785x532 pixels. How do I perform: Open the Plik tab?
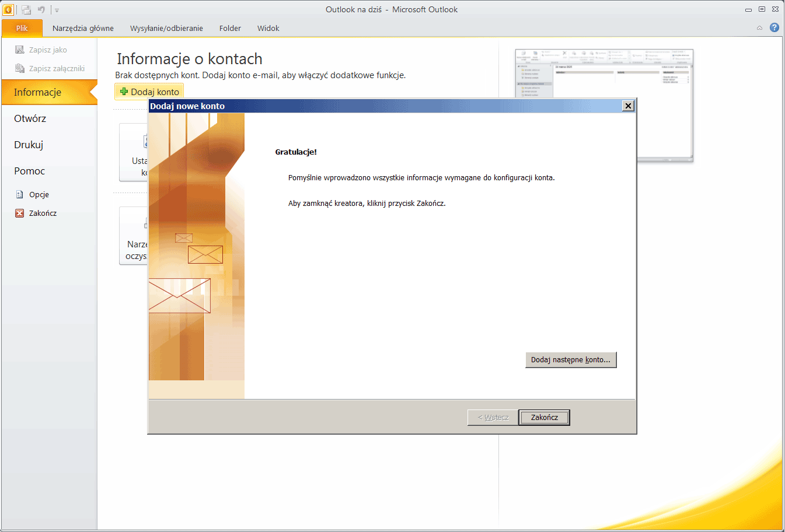22,28
